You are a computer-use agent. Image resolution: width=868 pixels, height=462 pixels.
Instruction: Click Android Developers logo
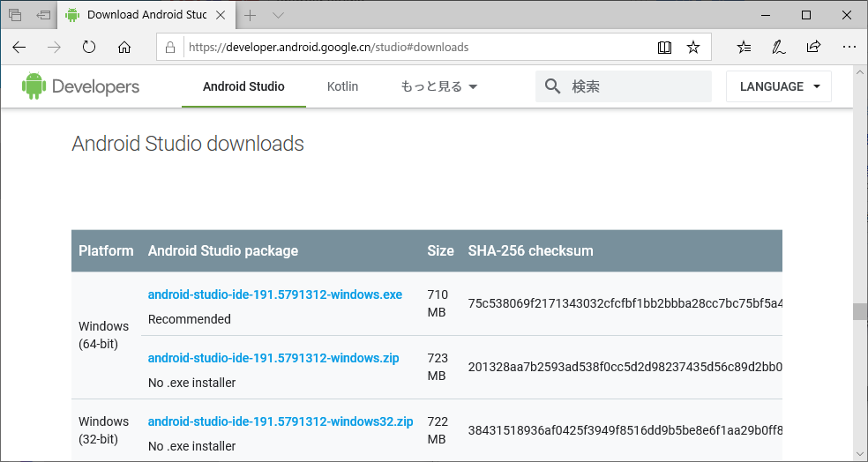pos(81,86)
